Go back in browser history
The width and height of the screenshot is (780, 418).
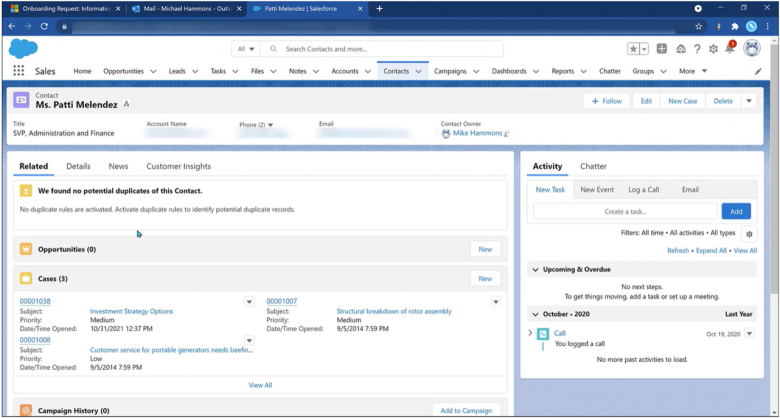coord(12,26)
